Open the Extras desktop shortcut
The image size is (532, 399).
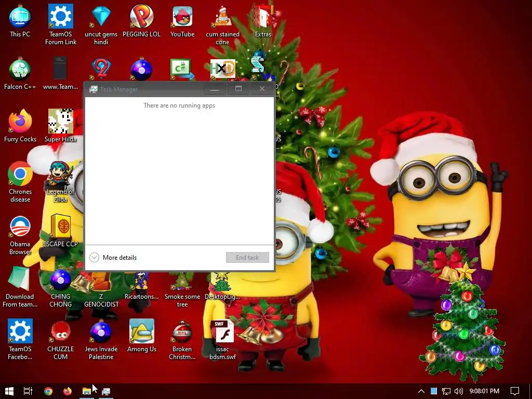pos(263,21)
